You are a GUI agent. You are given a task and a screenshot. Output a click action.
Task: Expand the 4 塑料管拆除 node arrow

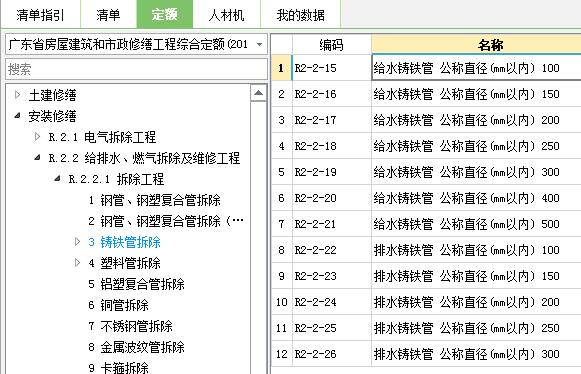click(77, 263)
